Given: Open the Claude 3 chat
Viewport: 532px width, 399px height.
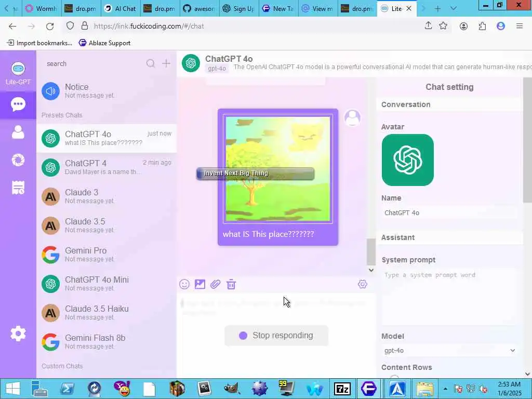Looking at the screenshot, I should 106,196.
